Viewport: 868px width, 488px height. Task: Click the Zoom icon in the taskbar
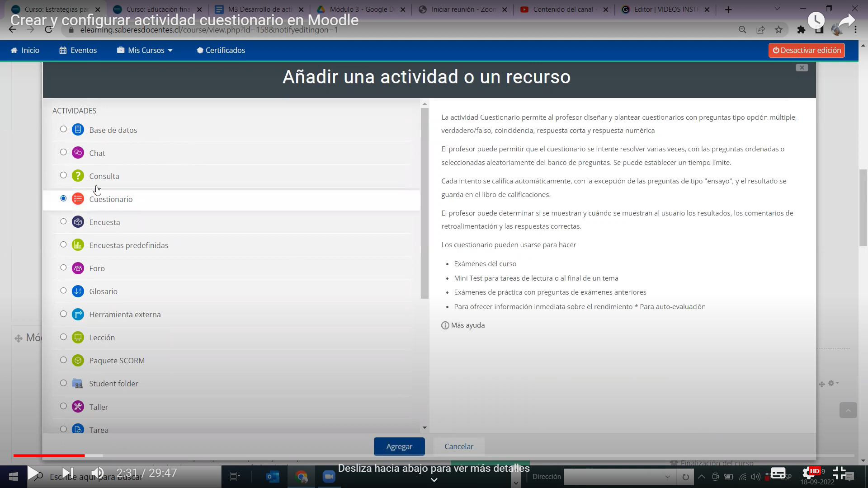click(x=329, y=477)
